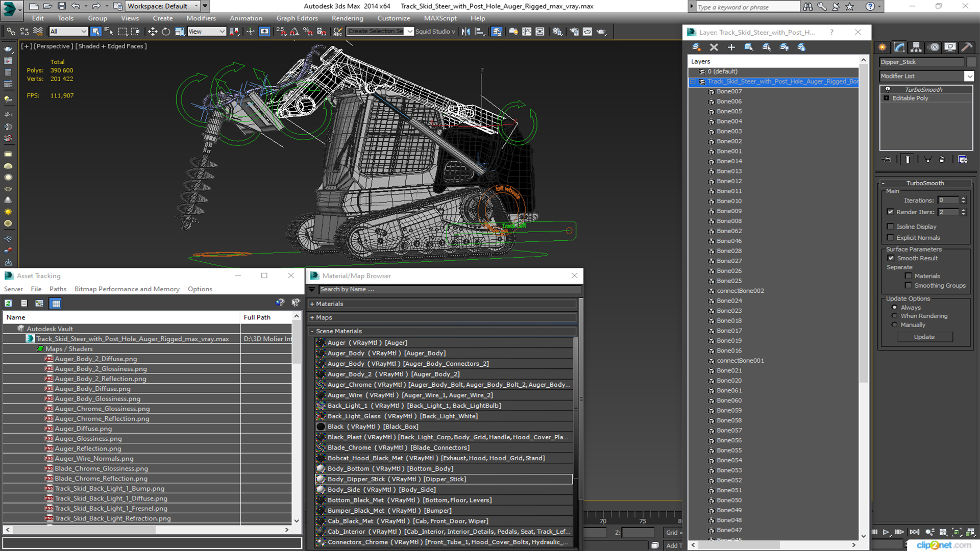Open the Modifiers menu
The width and height of the screenshot is (980, 551).
(x=201, y=18)
